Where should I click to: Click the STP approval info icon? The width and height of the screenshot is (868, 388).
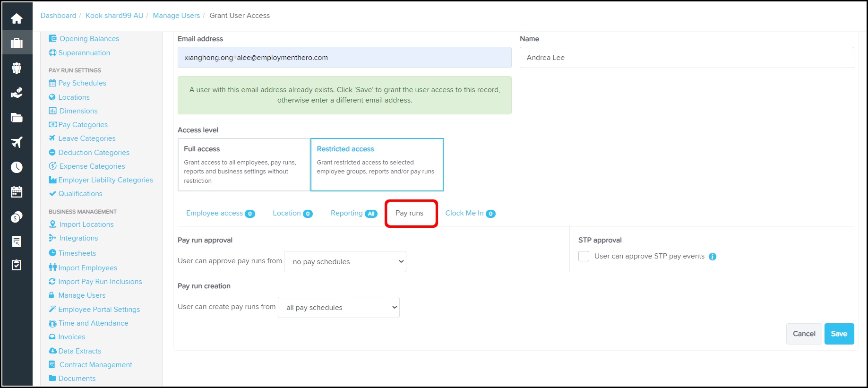coord(713,257)
